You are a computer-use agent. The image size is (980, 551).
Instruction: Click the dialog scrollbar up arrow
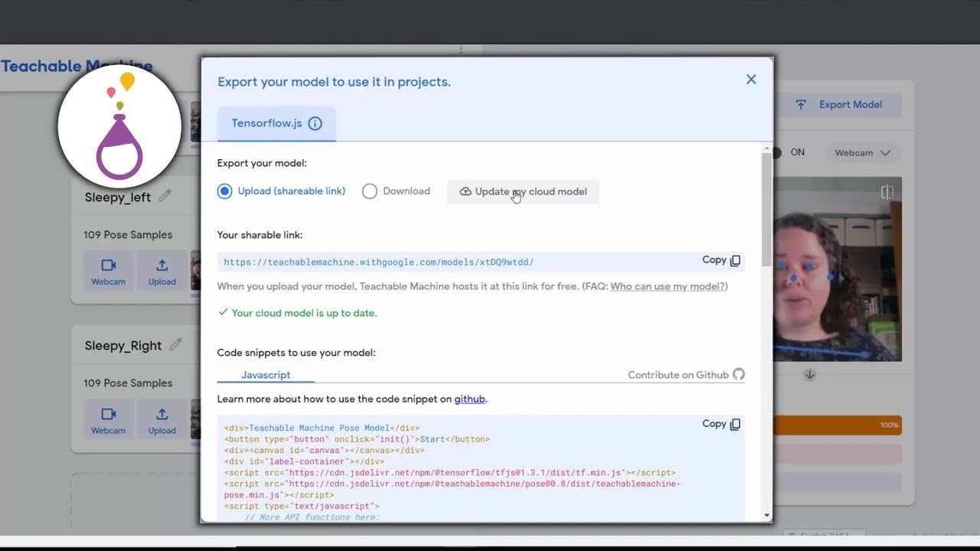click(x=767, y=148)
